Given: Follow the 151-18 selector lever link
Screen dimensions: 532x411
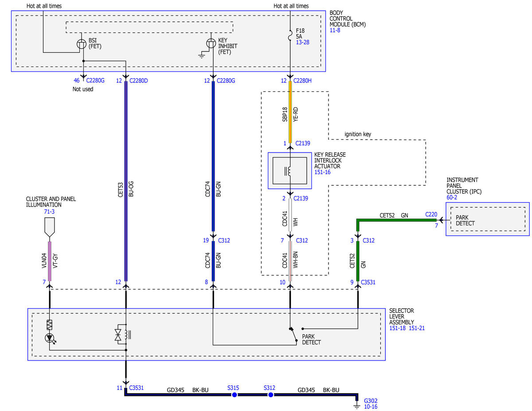Looking at the screenshot, I should pyautogui.click(x=397, y=329).
